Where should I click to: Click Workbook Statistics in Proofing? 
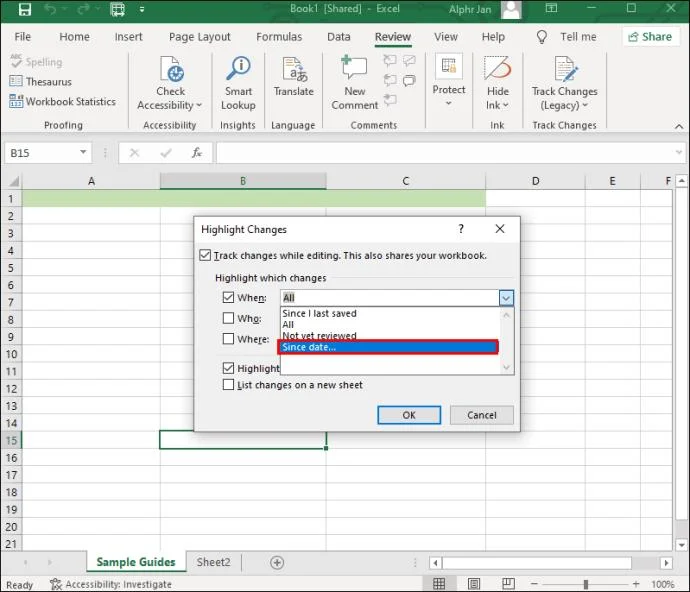click(x=62, y=102)
